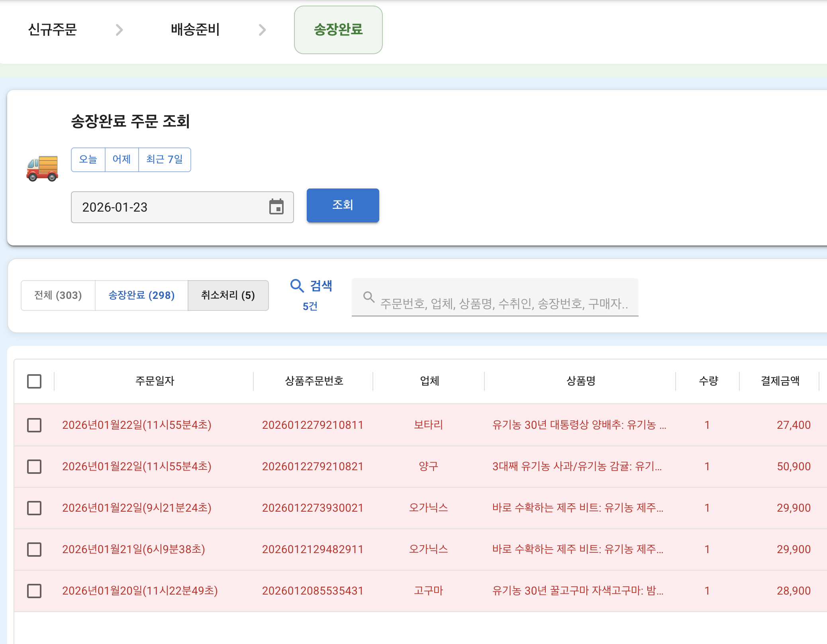Show the 전체 (303) filter tab
This screenshot has width=827, height=644.
(x=58, y=295)
